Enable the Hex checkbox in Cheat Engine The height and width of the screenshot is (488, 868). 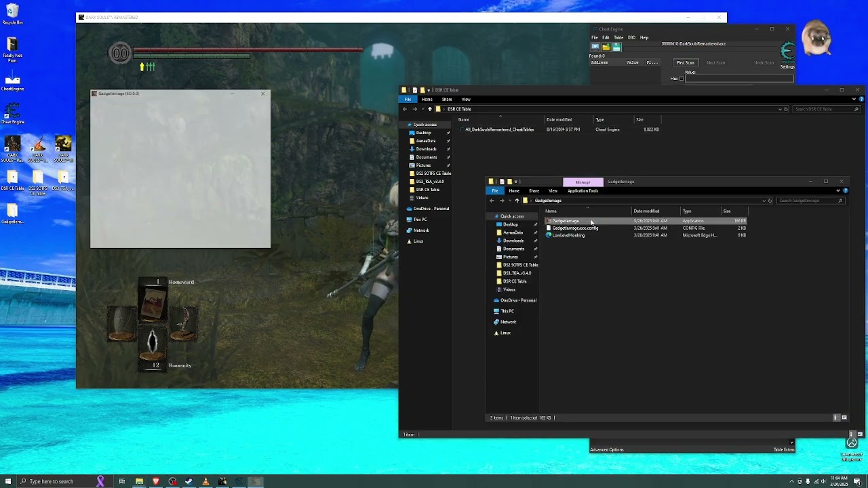(x=682, y=79)
